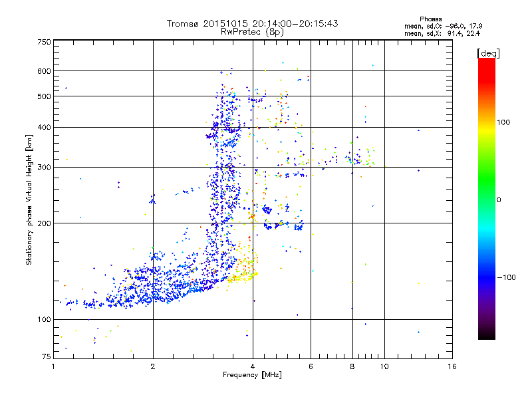532x399 pixels.
Task: Click the x-axis tick label '2'
Action: tap(153, 366)
